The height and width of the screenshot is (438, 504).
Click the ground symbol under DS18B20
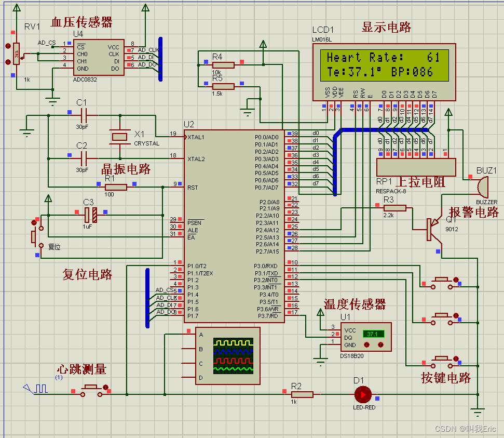point(320,362)
